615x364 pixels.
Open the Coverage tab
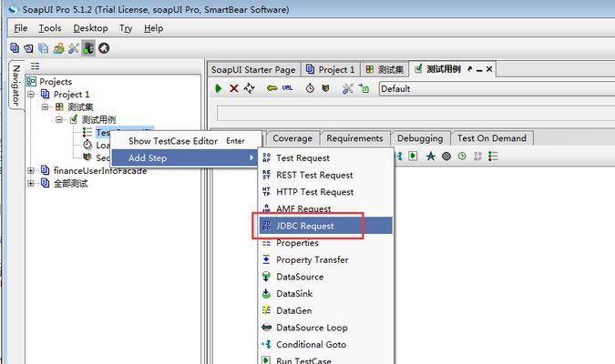click(292, 138)
